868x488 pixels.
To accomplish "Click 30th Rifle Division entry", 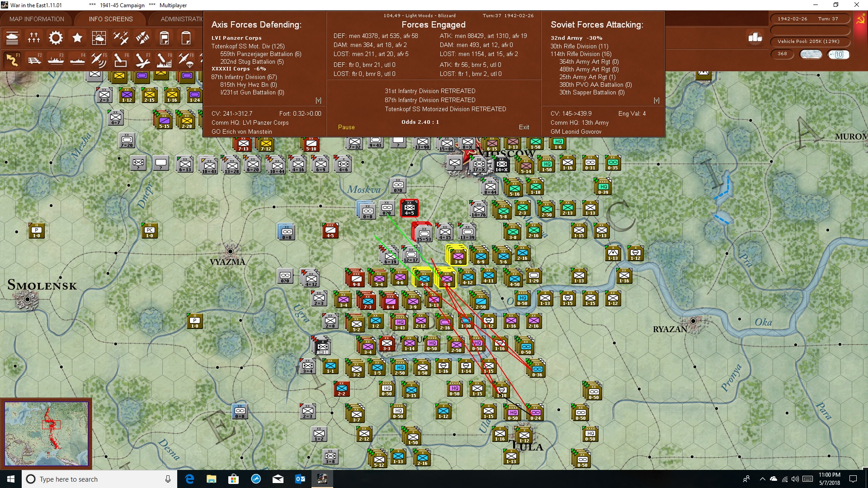I will pyautogui.click(x=579, y=46).
